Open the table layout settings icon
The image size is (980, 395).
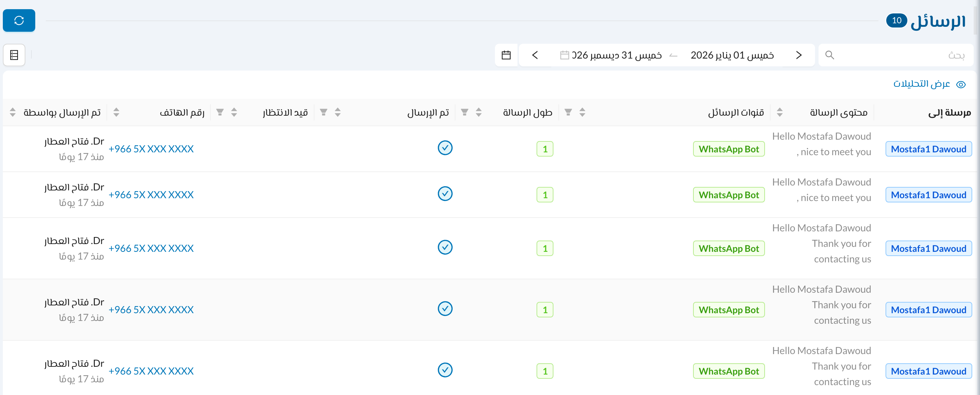tap(14, 55)
